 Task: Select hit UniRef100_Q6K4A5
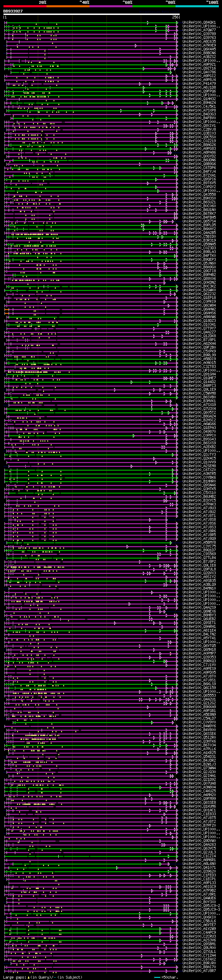[x=199, y=49]
